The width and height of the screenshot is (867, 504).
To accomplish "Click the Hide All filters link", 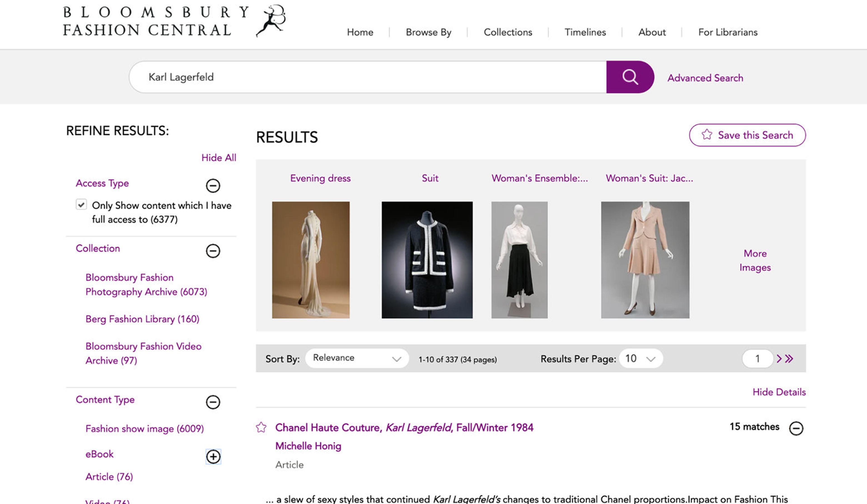I will click(219, 158).
